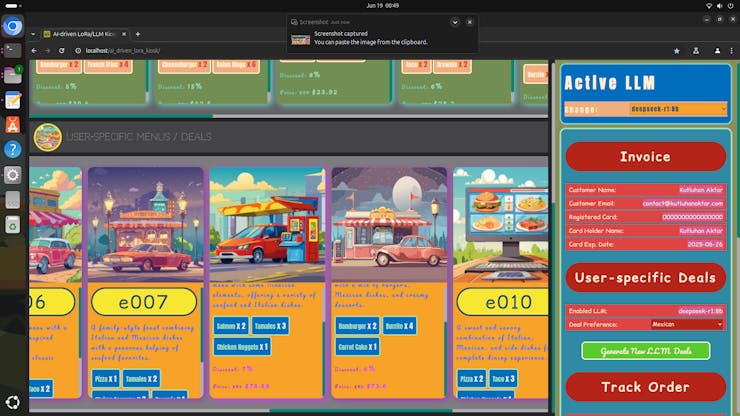Show applications via the Ubuntu logo
The image size is (740, 416).
12,402
